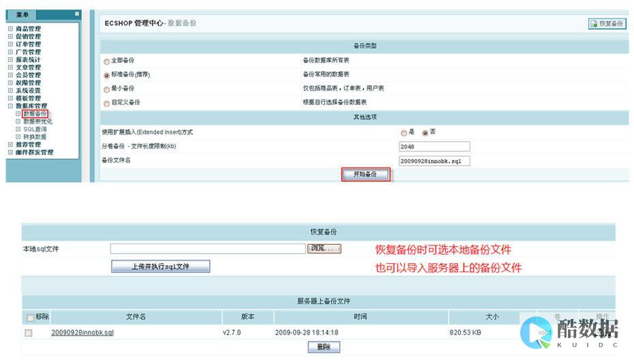This screenshot has height=364, width=634.
Task: Expand the 广告管理 tree node
Action: (x=10, y=52)
